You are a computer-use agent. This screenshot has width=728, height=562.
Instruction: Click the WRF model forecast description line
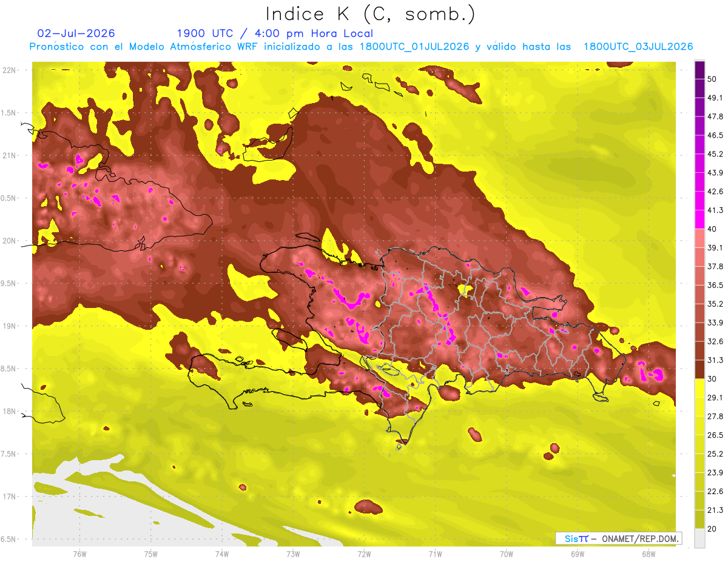pos(361,47)
